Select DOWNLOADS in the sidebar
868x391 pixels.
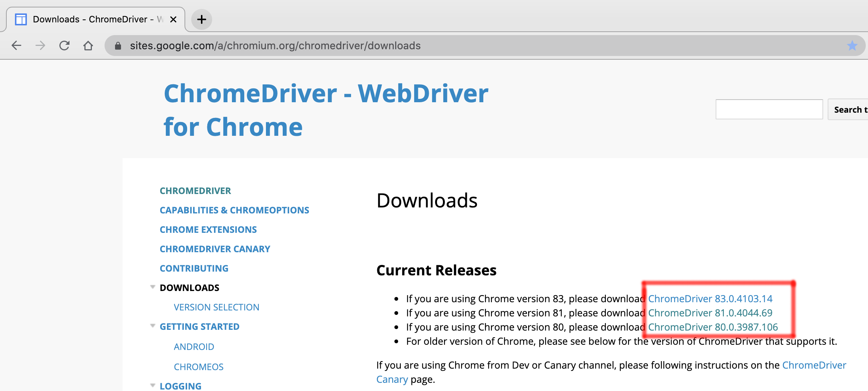(x=190, y=288)
